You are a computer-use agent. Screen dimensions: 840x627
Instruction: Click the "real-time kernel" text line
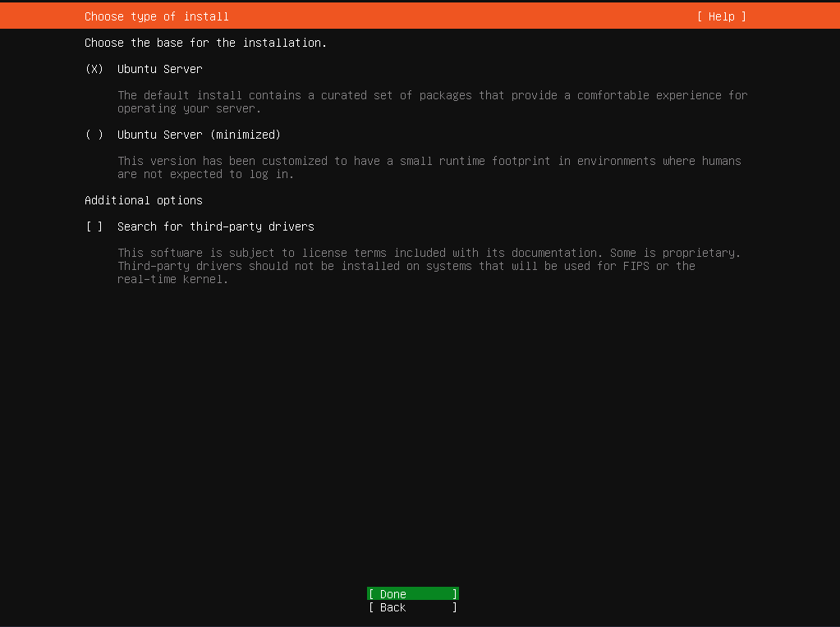click(172, 279)
